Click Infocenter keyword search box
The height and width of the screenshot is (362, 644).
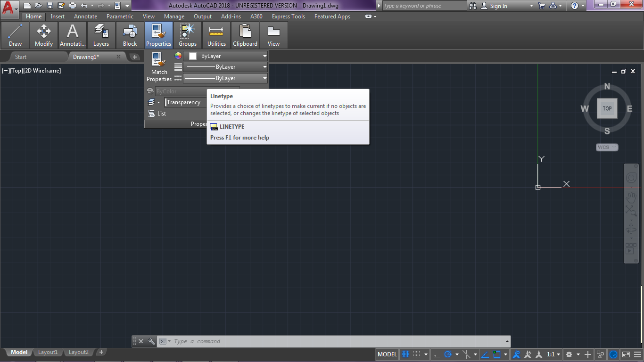424,6
